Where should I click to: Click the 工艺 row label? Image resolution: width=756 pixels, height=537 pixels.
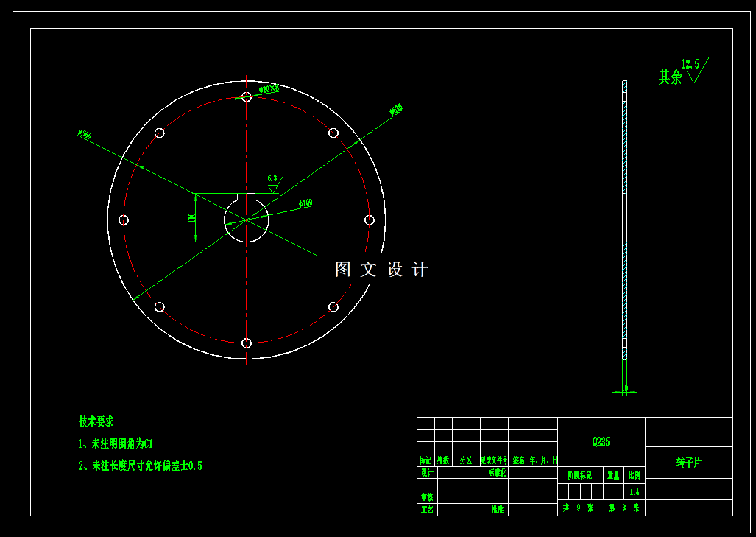coord(427,509)
